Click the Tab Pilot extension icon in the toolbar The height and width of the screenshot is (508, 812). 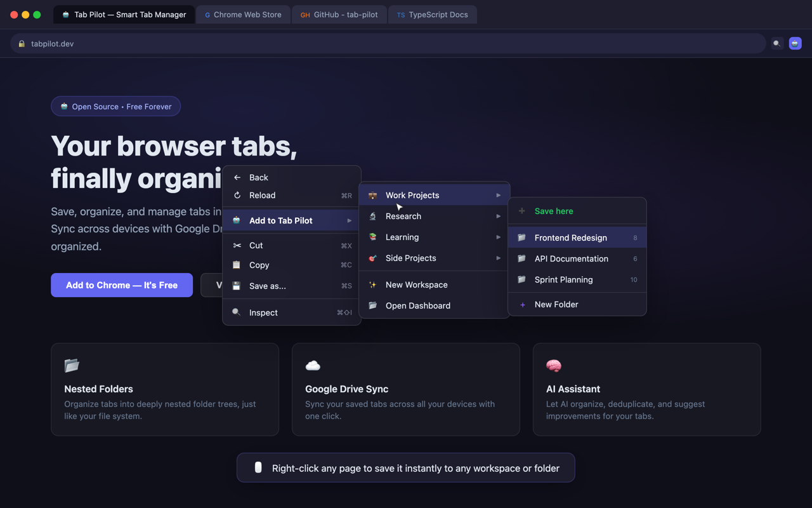point(795,43)
